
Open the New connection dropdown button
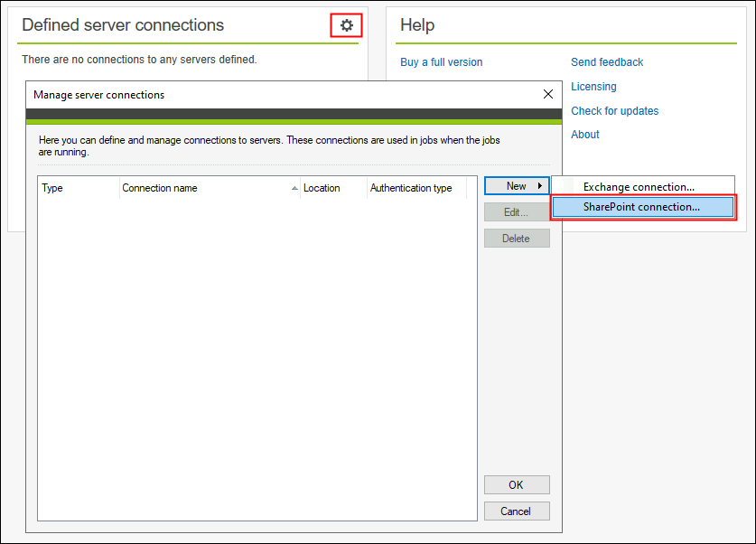(517, 185)
